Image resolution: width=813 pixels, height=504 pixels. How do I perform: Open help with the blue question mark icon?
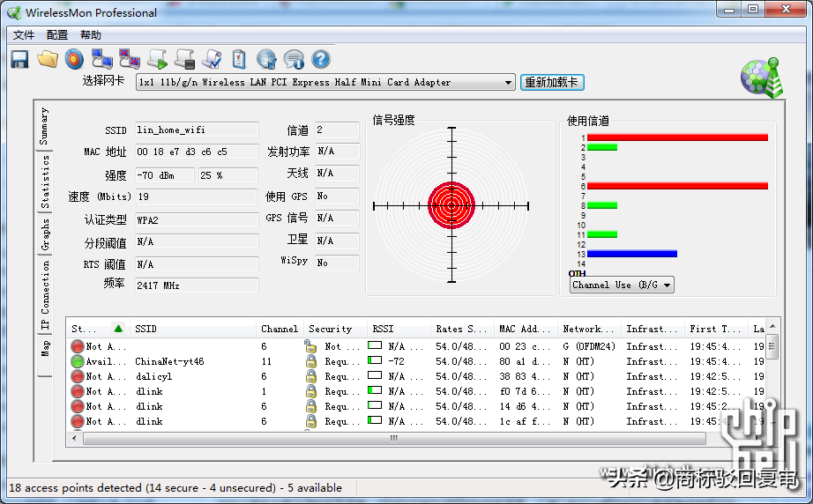321,60
